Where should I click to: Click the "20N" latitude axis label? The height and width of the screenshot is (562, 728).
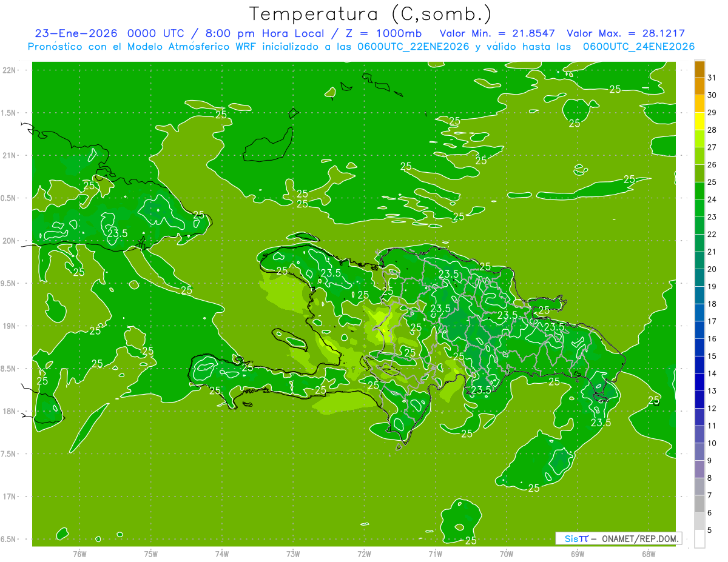[9, 241]
